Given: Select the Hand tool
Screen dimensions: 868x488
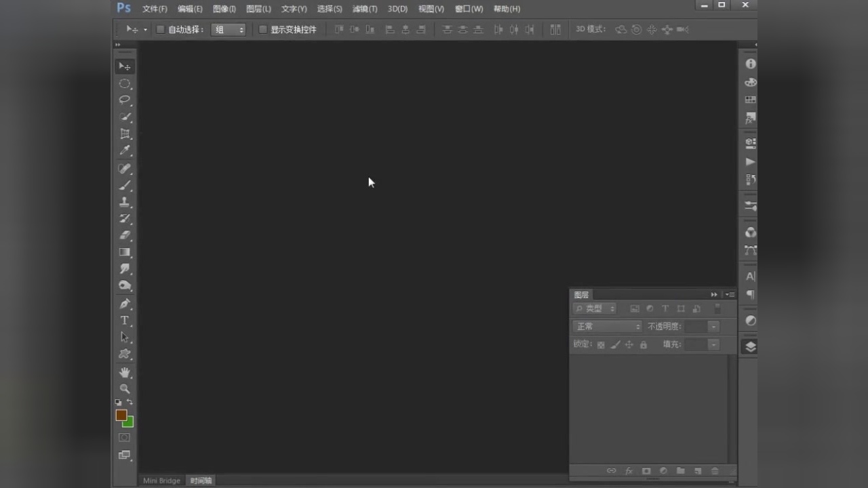Looking at the screenshot, I should [125, 372].
